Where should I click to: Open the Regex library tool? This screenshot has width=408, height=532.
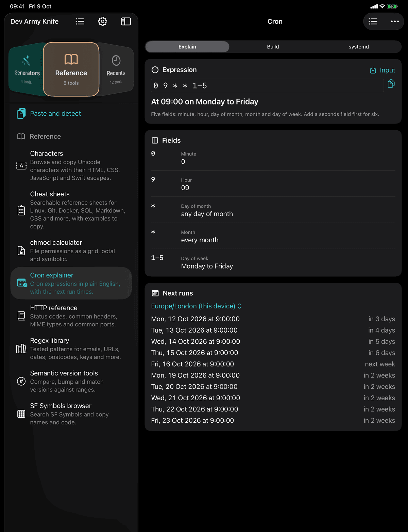tap(71, 349)
